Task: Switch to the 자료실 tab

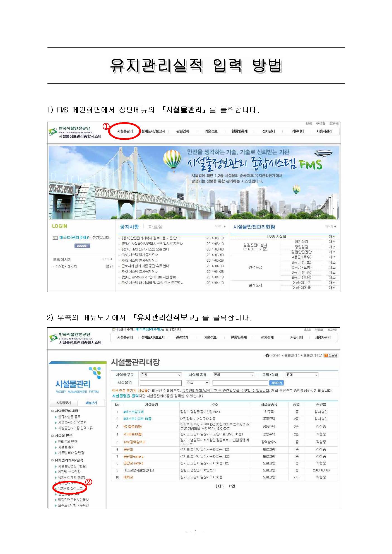Action: click(155, 227)
